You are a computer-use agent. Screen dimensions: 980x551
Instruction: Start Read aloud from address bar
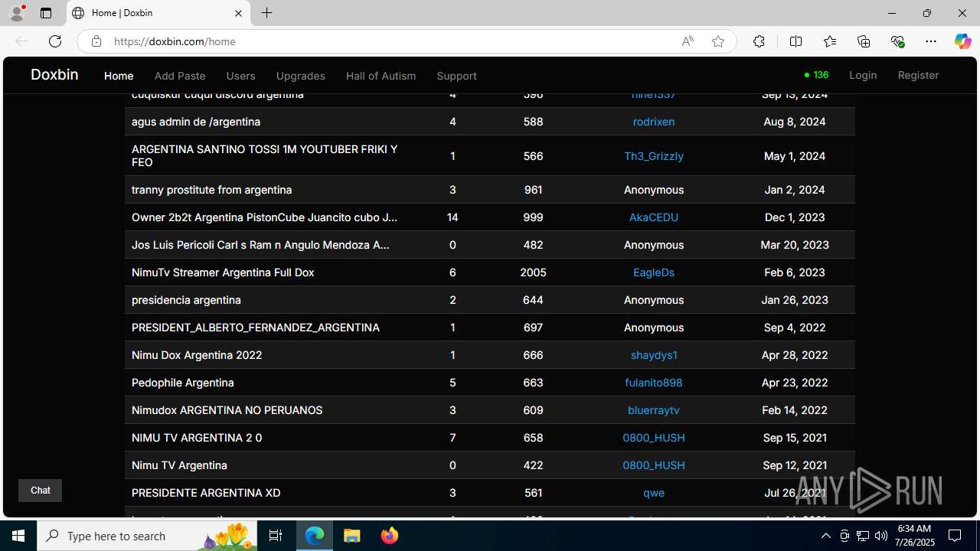pos(688,41)
